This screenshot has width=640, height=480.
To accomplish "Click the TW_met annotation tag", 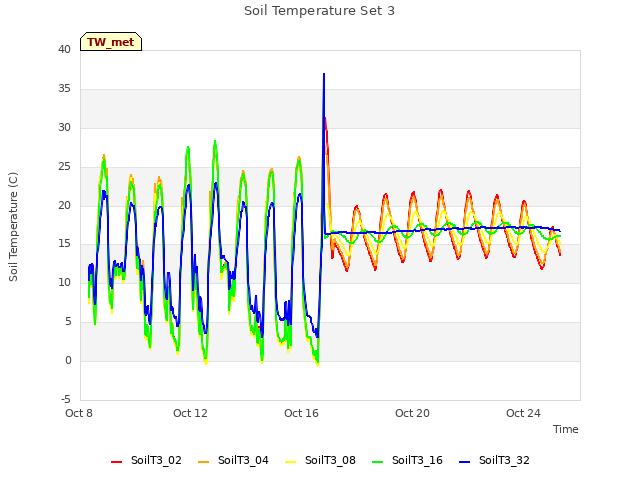I will [111, 42].
